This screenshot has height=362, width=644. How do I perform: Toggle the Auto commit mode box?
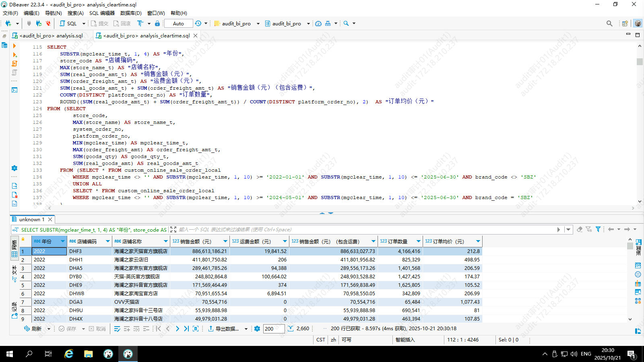tap(178, 23)
